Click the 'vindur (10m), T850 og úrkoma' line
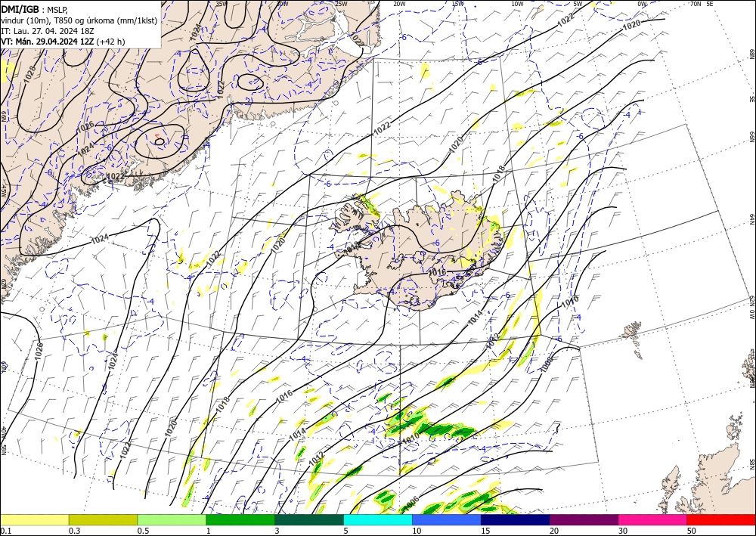This screenshot has height=536, width=756. tap(79, 20)
